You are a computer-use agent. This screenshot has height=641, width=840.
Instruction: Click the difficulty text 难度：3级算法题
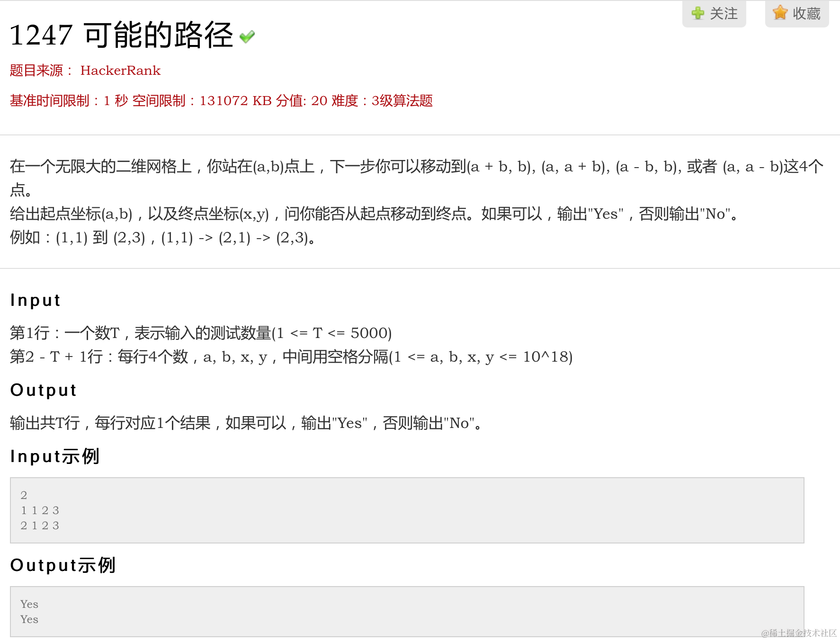pyautogui.click(x=382, y=101)
